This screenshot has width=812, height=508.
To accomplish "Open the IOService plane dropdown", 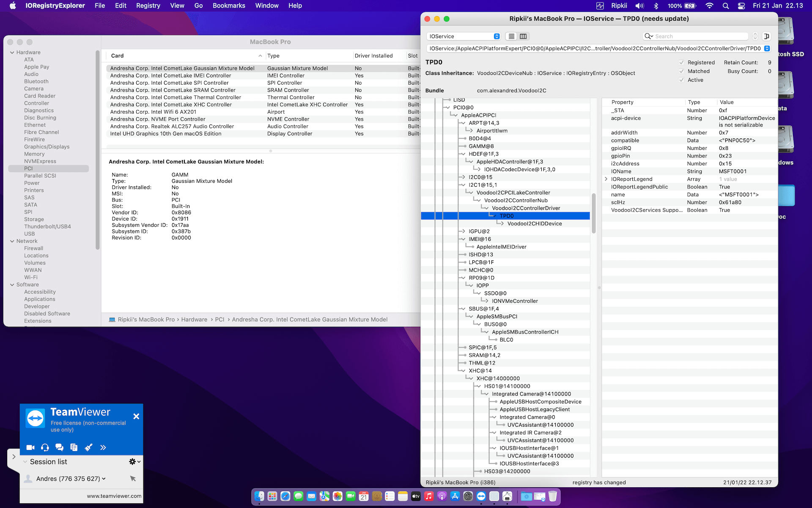I will tap(464, 36).
